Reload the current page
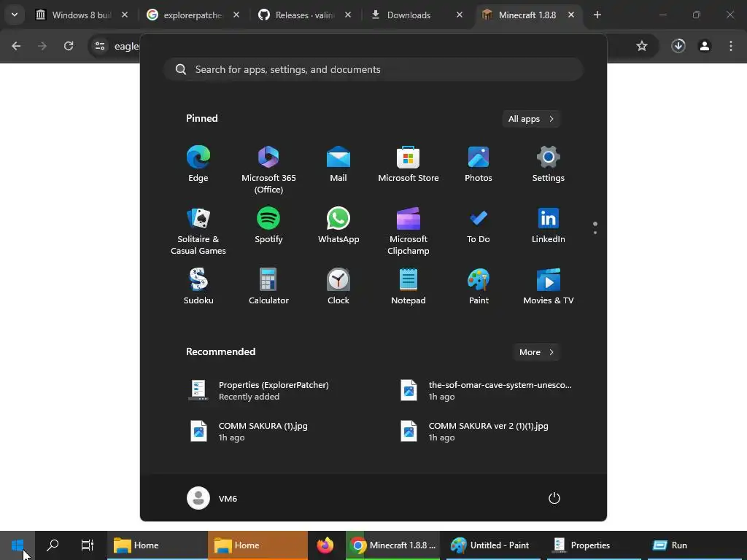747x560 pixels. point(69,46)
